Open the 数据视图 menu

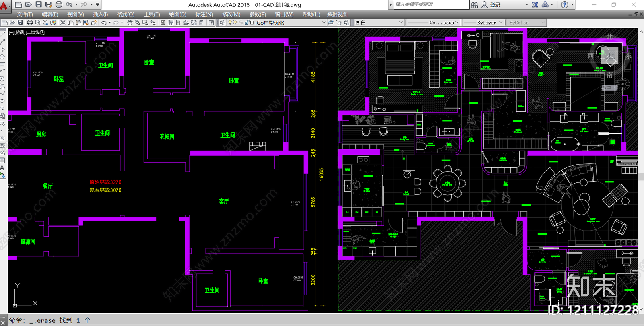click(337, 14)
